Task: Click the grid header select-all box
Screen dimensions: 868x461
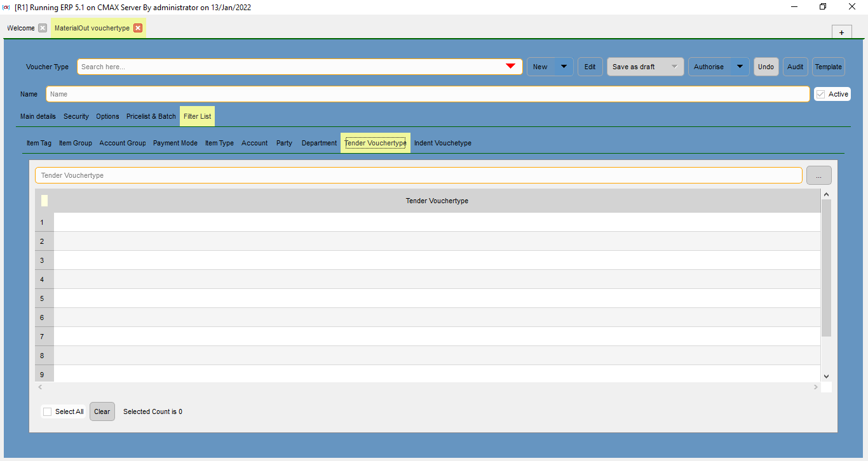Action: pyautogui.click(x=44, y=201)
